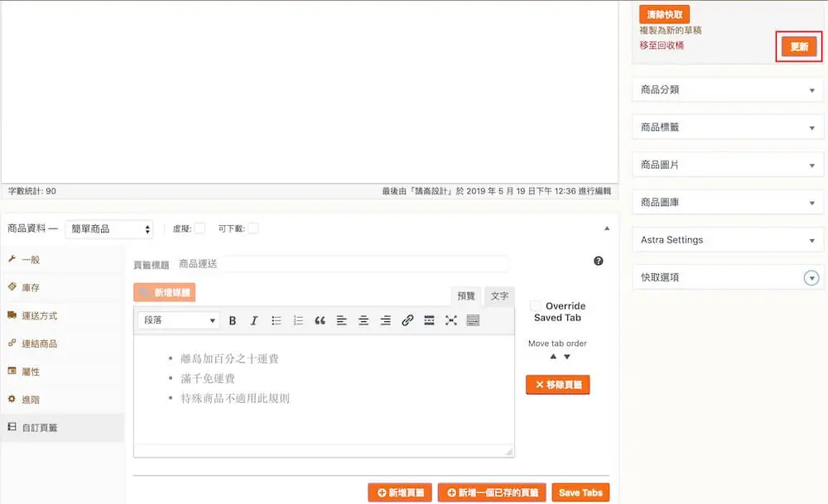This screenshot has height=504, width=828.
Task: Apply italic formatting in tab editor
Action: [254, 320]
